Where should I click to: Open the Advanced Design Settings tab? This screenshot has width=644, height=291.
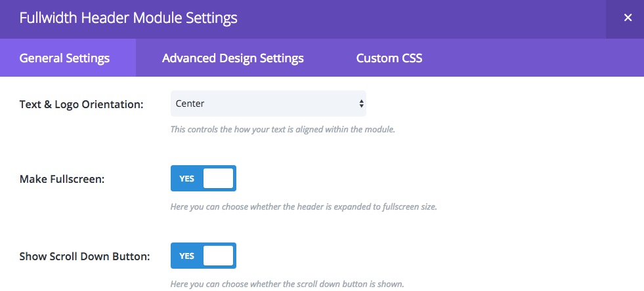click(233, 58)
